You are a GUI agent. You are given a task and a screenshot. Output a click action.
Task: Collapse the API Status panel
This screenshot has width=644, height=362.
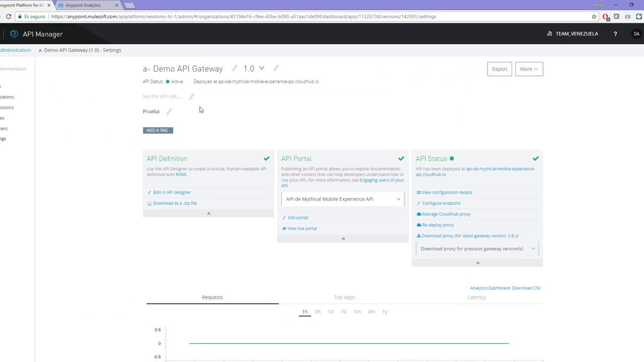477,263
